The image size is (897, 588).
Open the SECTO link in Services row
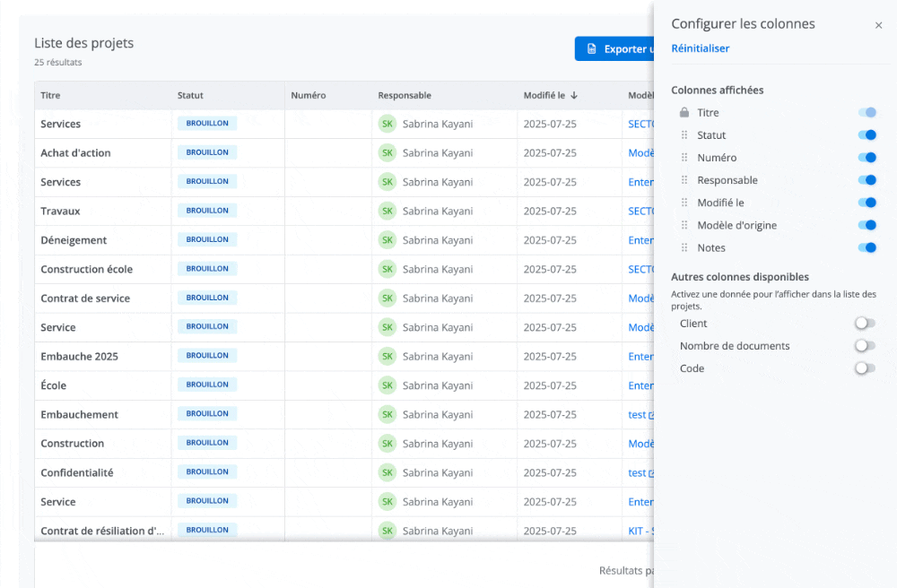(640, 124)
